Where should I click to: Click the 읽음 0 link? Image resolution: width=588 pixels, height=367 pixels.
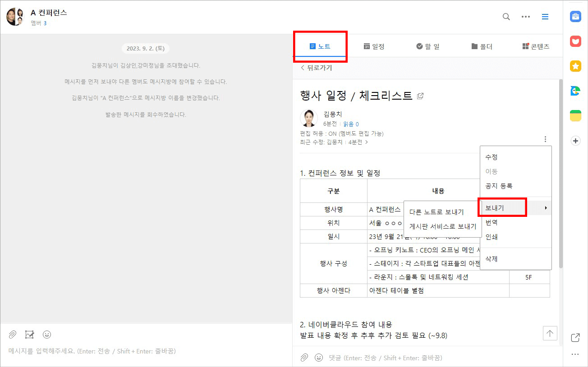[x=351, y=124]
